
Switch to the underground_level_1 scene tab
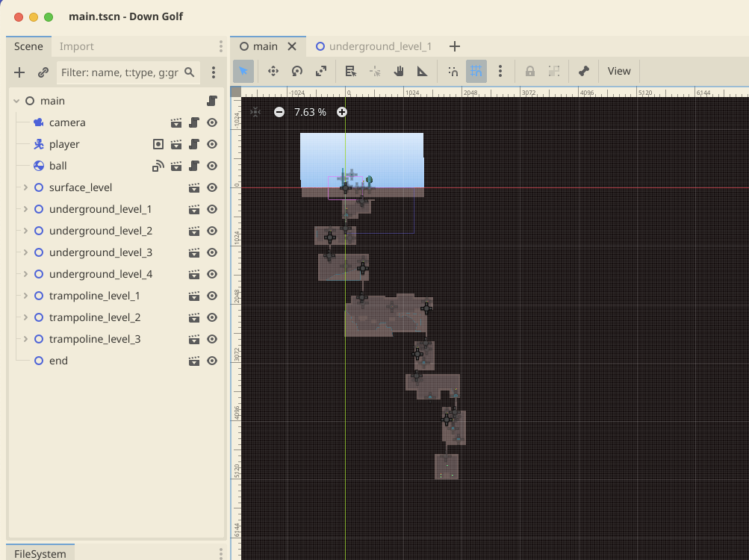click(373, 46)
